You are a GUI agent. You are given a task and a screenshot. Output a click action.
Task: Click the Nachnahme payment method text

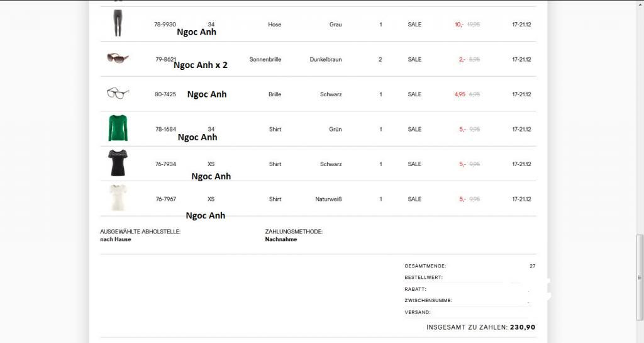point(280,240)
